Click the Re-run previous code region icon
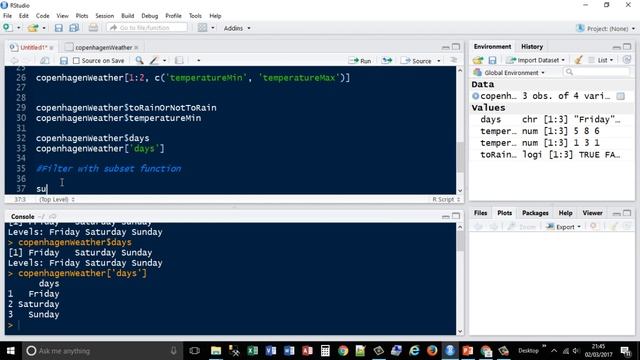This screenshot has height=360, width=640. click(387, 60)
